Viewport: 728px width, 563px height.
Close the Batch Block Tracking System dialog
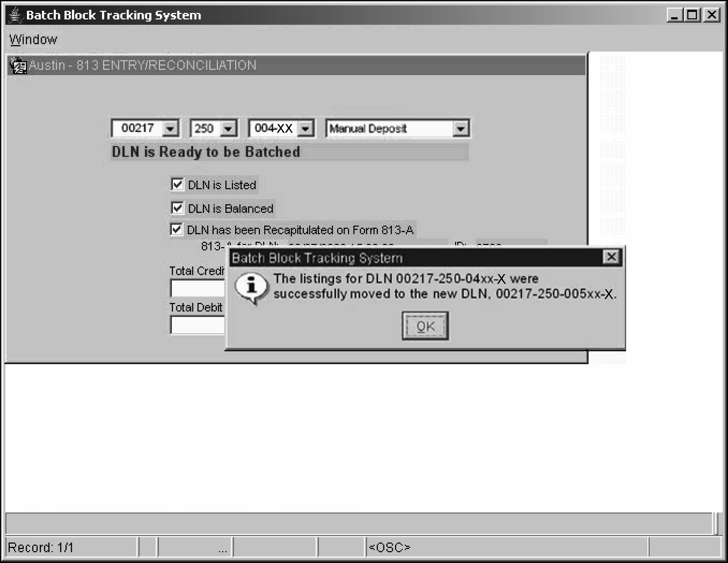coord(611,257)
